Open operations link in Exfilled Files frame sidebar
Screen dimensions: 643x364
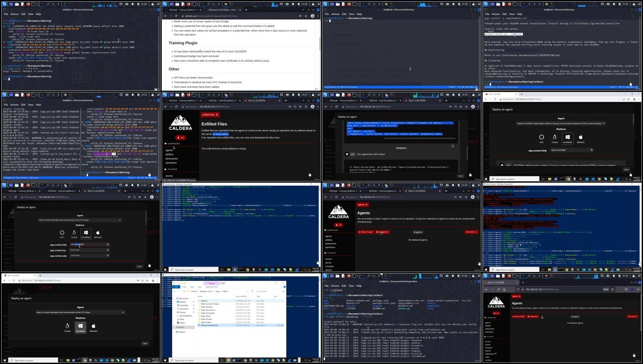[171, 163]
